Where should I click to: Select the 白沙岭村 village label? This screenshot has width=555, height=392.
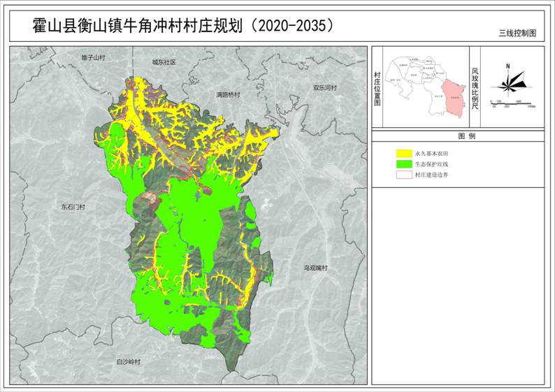click(x=128, y=362)
